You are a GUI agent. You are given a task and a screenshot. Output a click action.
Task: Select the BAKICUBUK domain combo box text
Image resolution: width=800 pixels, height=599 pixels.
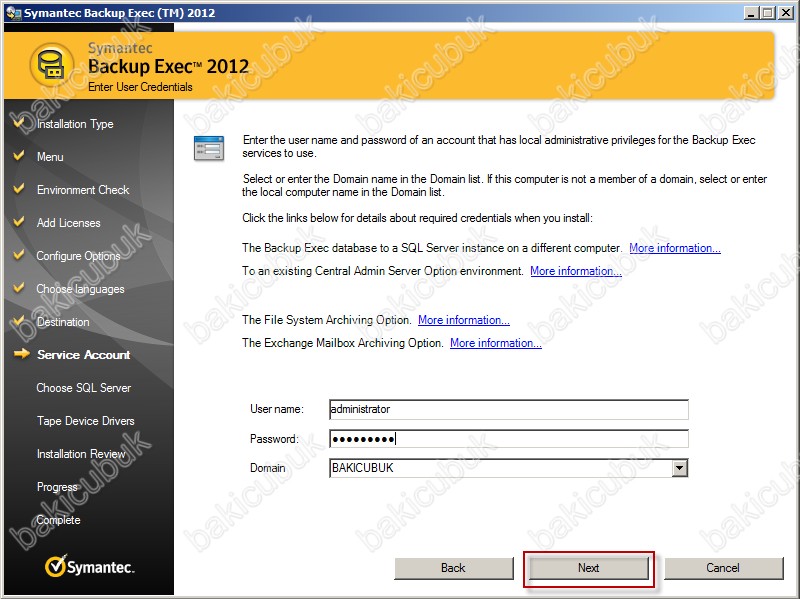pyautogui.click(x=501, y=468)
